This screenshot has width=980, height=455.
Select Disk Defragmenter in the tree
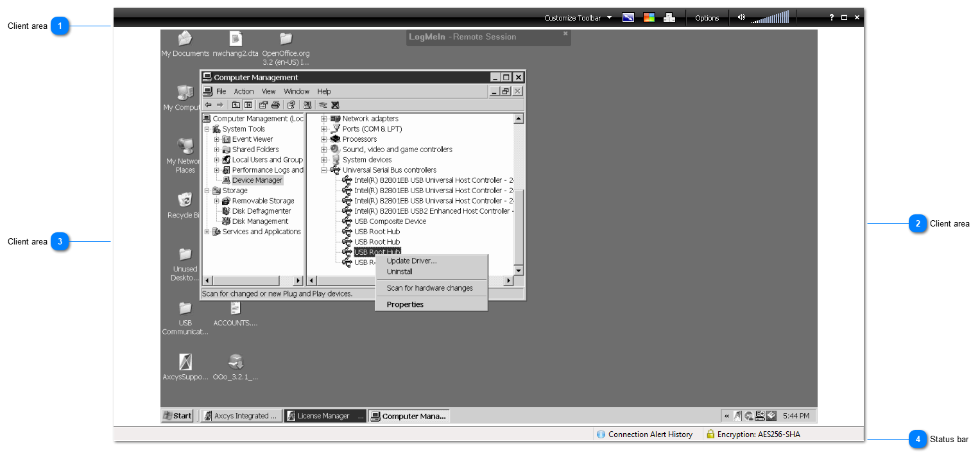pyautogui.click(x=261, y=211)
